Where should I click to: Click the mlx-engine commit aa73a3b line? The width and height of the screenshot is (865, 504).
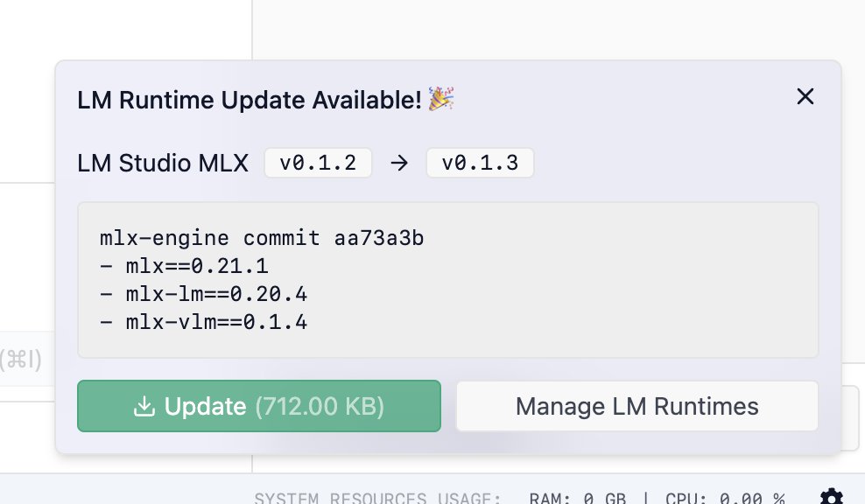[x=262, y=238]
